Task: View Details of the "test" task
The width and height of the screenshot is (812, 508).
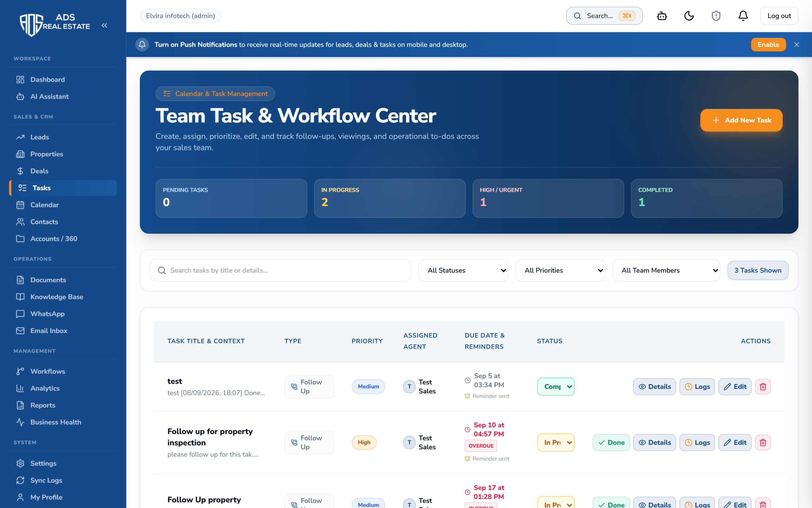Action: coord(654,387)
